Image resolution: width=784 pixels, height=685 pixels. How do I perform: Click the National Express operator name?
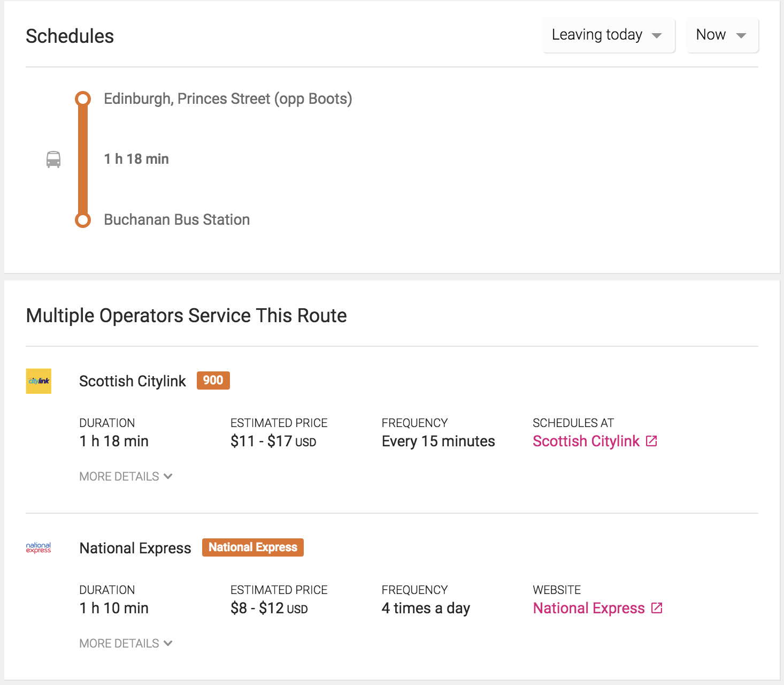pos(135,548)
